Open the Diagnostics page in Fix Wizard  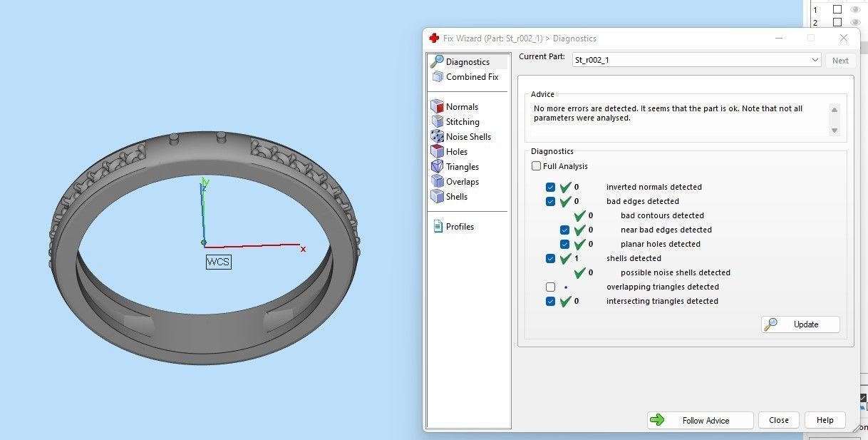(468, 62)
